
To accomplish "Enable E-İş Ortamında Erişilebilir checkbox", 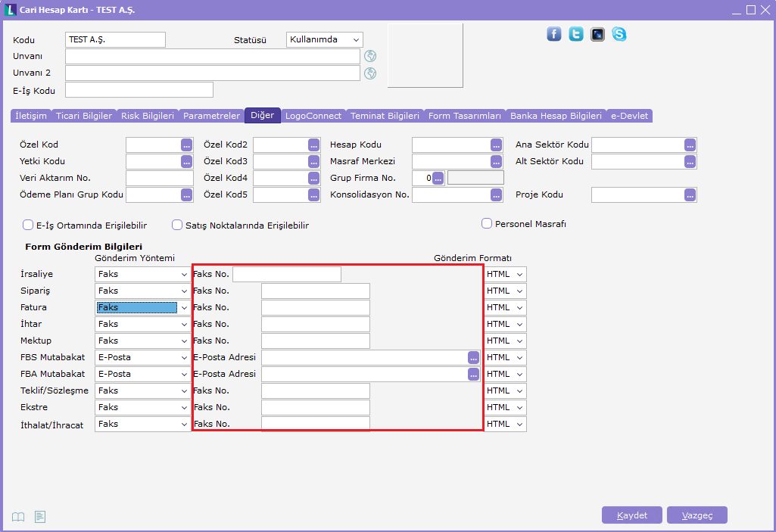I will pyautogui.click(x=29, y=225).
